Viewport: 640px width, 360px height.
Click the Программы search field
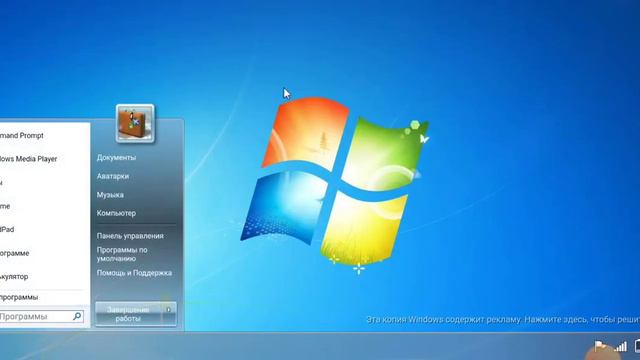click(x=41, y=316)
